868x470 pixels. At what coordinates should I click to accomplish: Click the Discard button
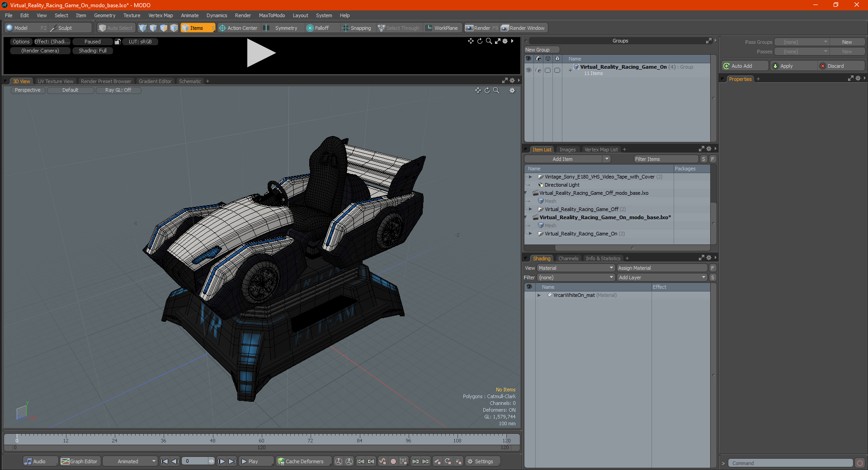click(x=841, y=66)
